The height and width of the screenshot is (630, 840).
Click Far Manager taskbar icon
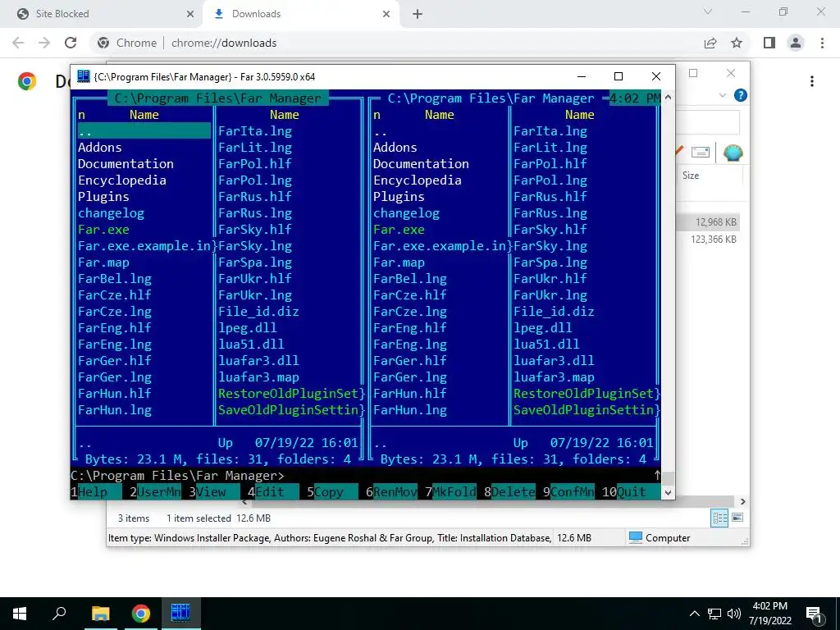180,614
